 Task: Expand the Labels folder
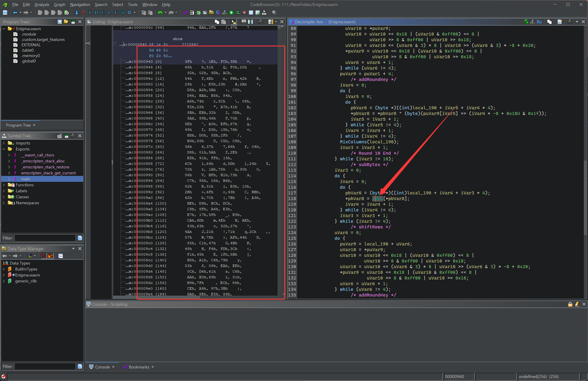(x=4, y=191)
